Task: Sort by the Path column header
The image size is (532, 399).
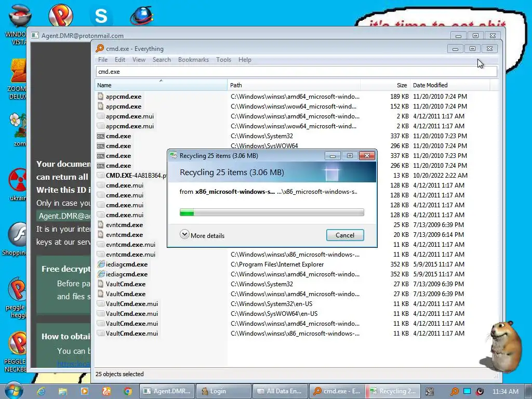Action: pos(294,85)
